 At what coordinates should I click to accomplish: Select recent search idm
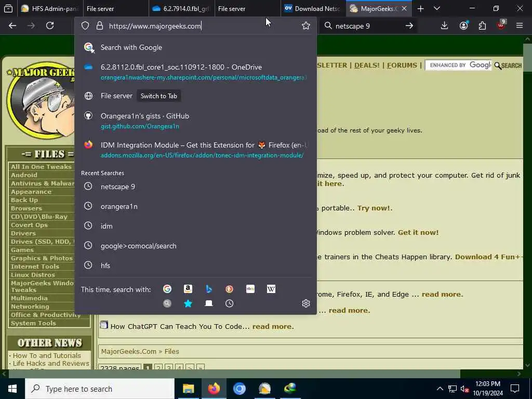[x=195, y=226]
